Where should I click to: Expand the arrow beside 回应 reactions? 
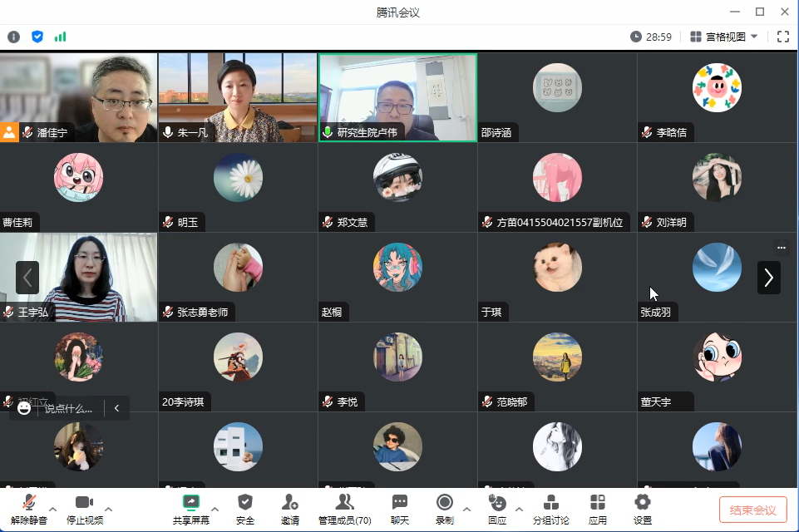pyautogui.click(x=520, y=509)
